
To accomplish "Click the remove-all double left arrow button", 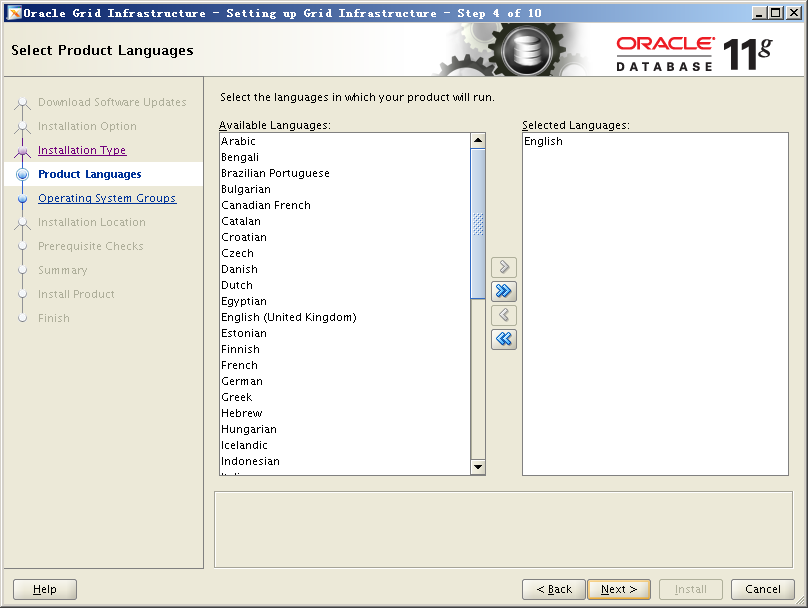I will [x=504, y=339].
